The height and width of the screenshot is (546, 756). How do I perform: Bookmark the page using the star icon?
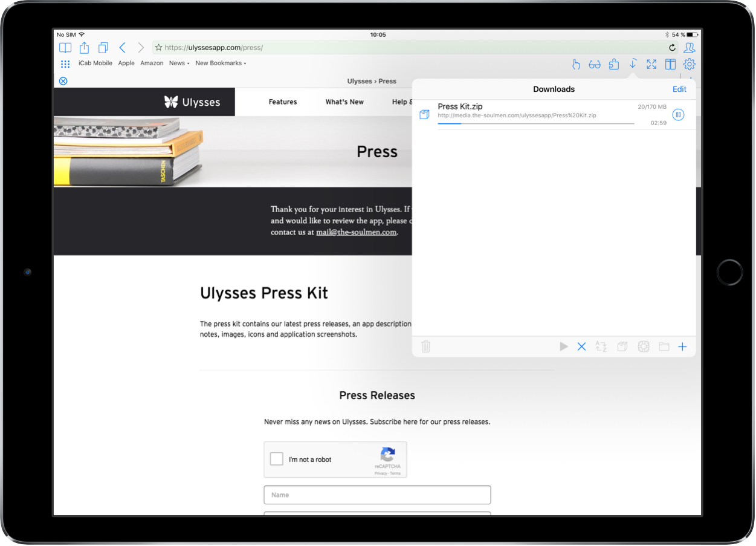158,48
